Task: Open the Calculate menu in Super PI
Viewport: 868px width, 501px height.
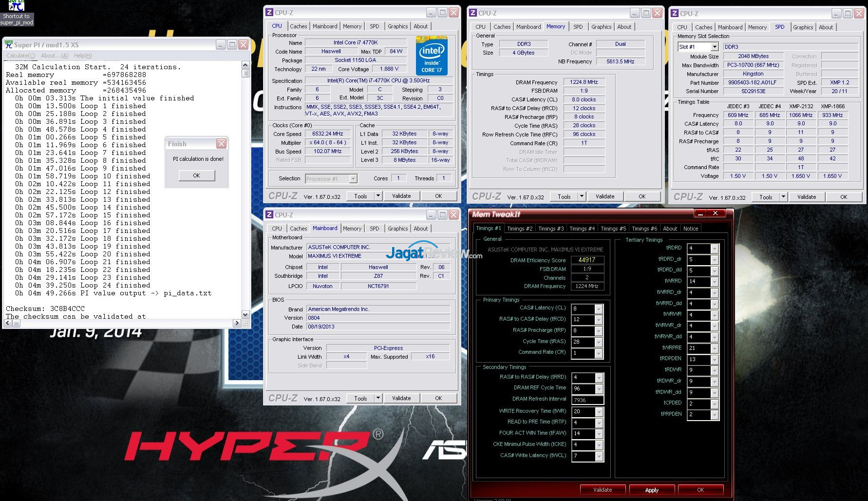Action: [20, 56]
